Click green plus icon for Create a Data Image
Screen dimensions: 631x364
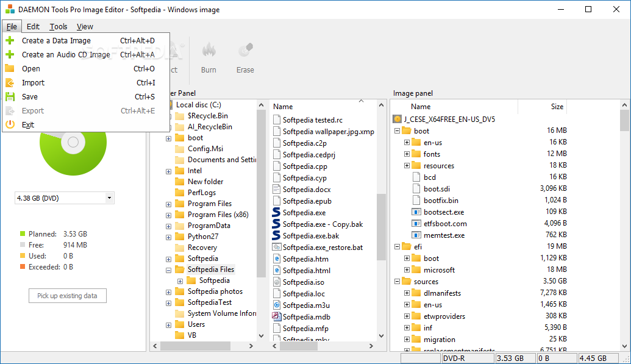[10, 40]
